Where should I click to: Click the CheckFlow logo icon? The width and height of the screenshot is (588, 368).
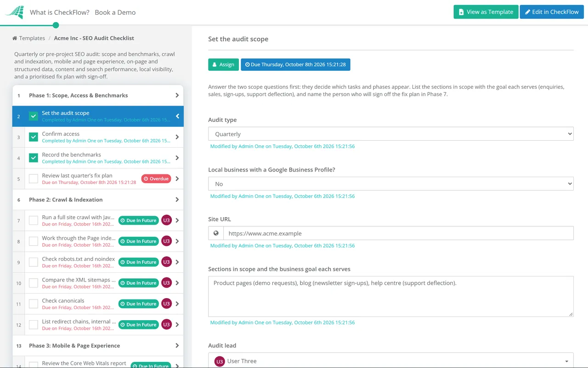click(15, 12)
